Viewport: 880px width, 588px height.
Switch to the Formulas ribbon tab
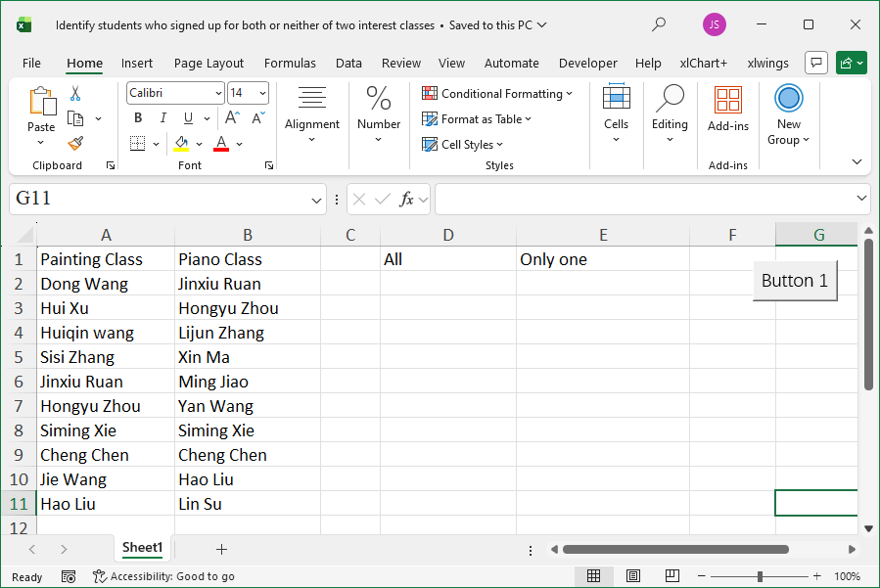point(290,63)
